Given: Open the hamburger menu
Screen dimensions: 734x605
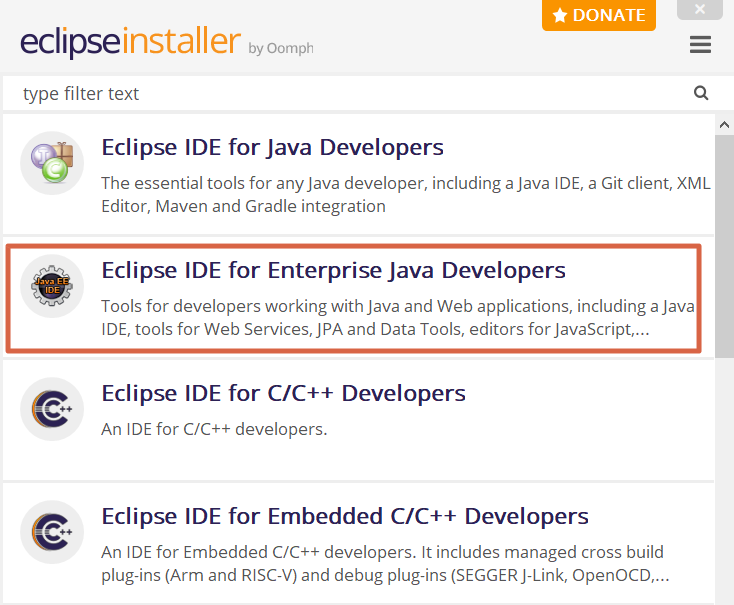Looking at the screenshot, I should [700, 44].
